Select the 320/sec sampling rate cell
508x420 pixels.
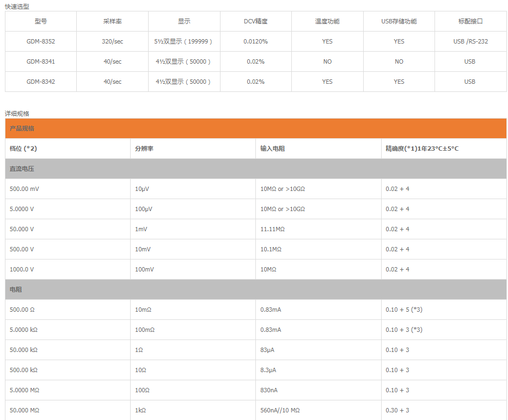112,41
